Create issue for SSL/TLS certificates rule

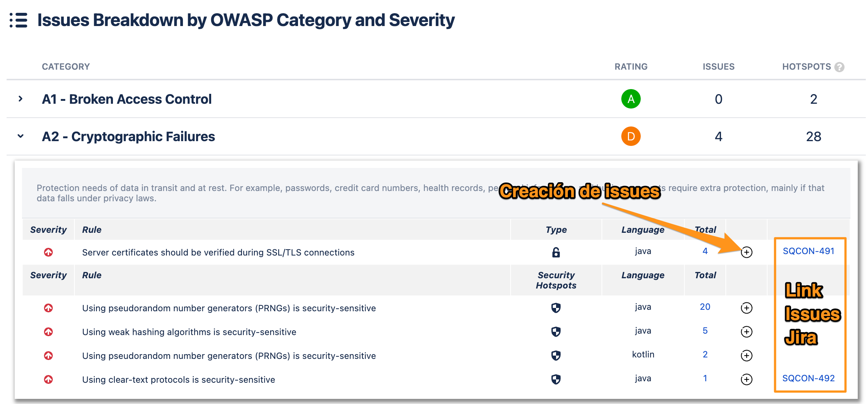(747, 252)
